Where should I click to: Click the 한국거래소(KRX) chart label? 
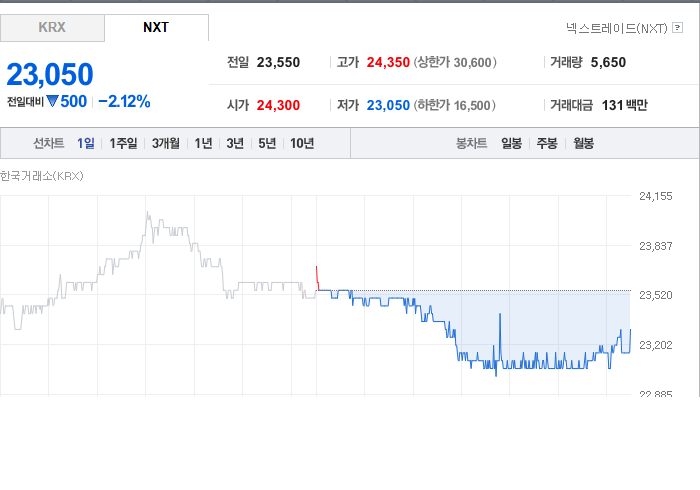[42, 176]
